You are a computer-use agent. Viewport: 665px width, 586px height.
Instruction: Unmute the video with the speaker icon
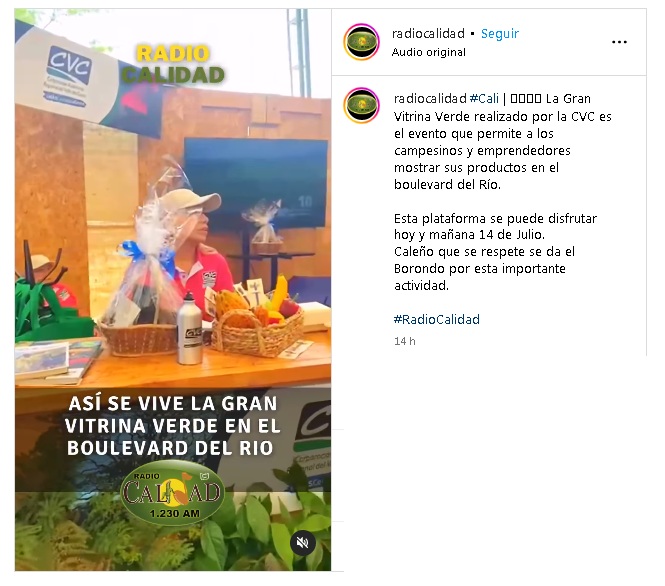coord(302,543)
